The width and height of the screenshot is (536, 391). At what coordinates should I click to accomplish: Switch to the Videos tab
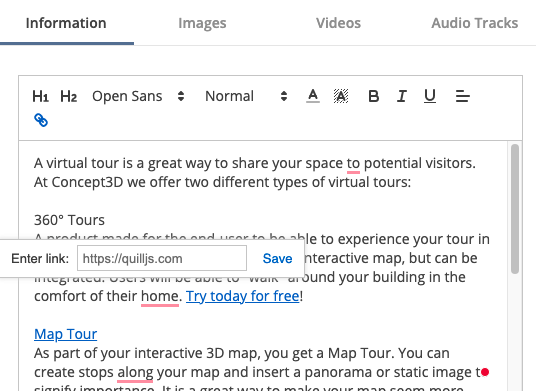coord(338,23)
